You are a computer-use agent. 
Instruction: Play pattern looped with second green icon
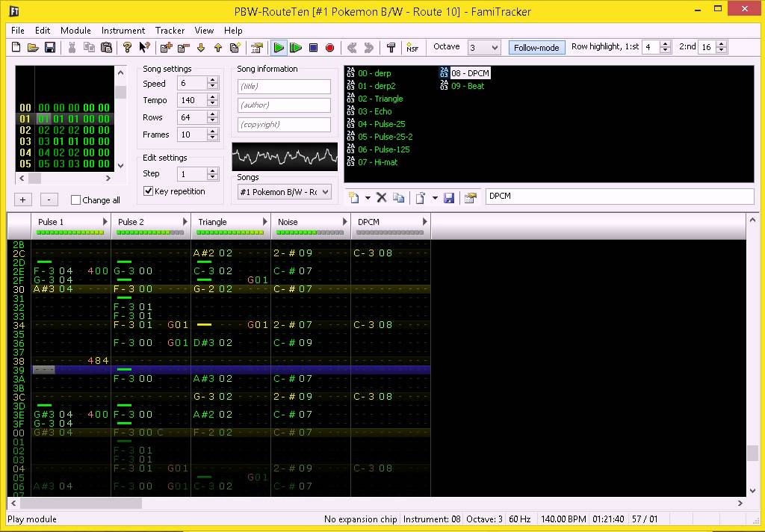[x=296, y=47]
